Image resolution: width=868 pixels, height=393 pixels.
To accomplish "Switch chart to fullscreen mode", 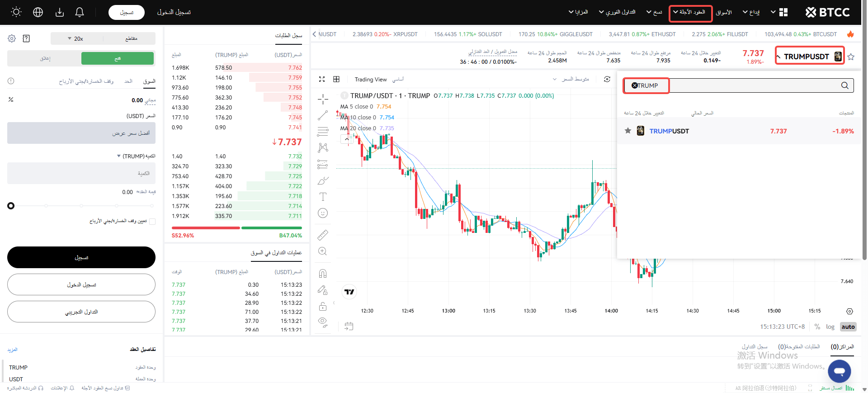I will coord(322,79).
